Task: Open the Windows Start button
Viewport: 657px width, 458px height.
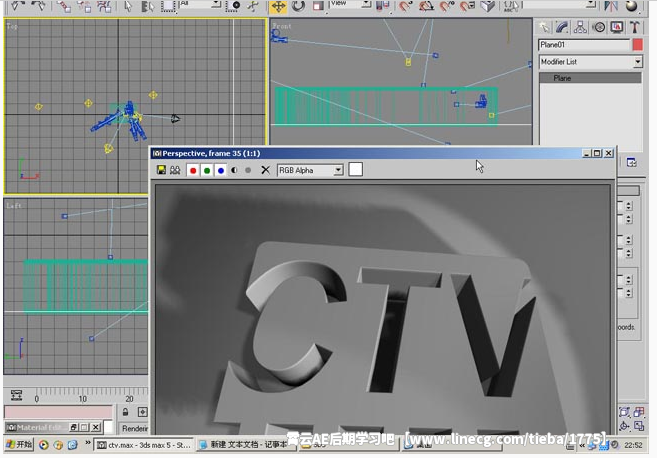Action: coord(19,445)
